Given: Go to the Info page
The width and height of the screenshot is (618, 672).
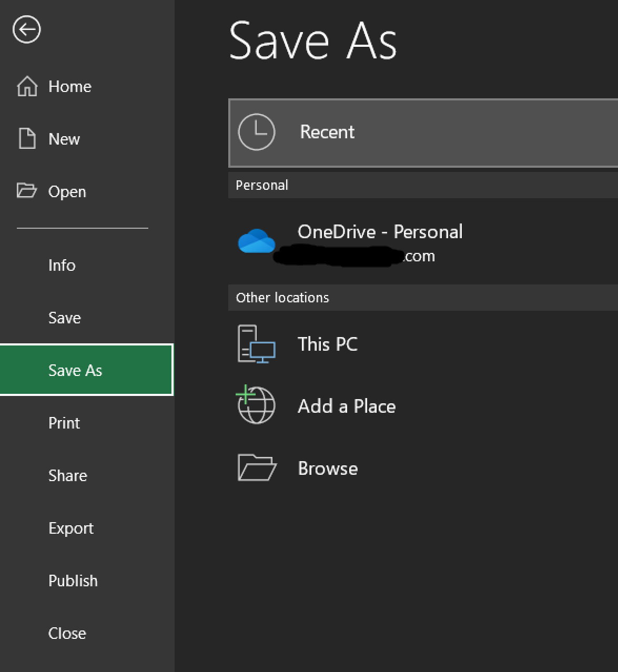Looking at the screenshot, I should (62, 265).
